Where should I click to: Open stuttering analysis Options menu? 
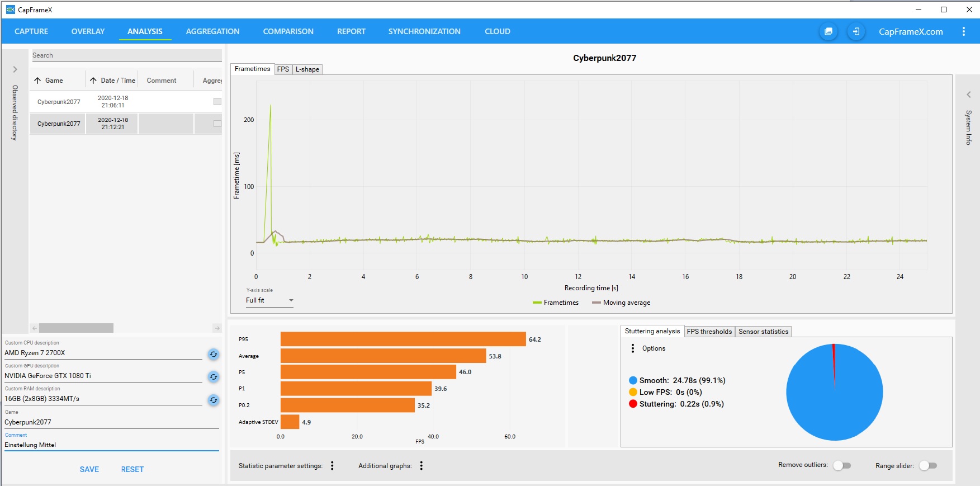pos(632,348)
